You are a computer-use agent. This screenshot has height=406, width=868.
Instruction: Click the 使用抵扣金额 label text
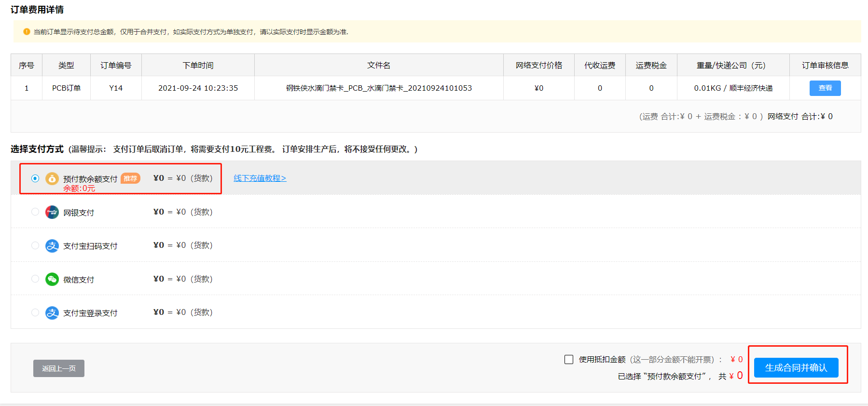click(x=602, y=359)
